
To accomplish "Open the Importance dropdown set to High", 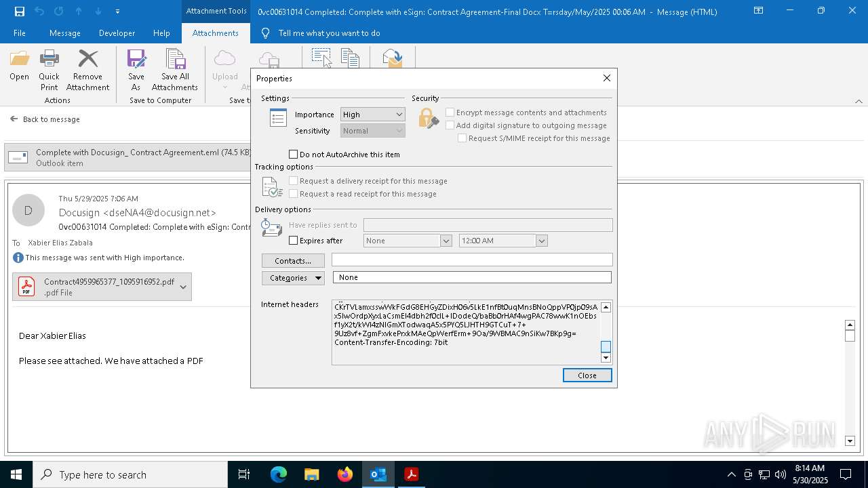I will [x=372, y=115].
